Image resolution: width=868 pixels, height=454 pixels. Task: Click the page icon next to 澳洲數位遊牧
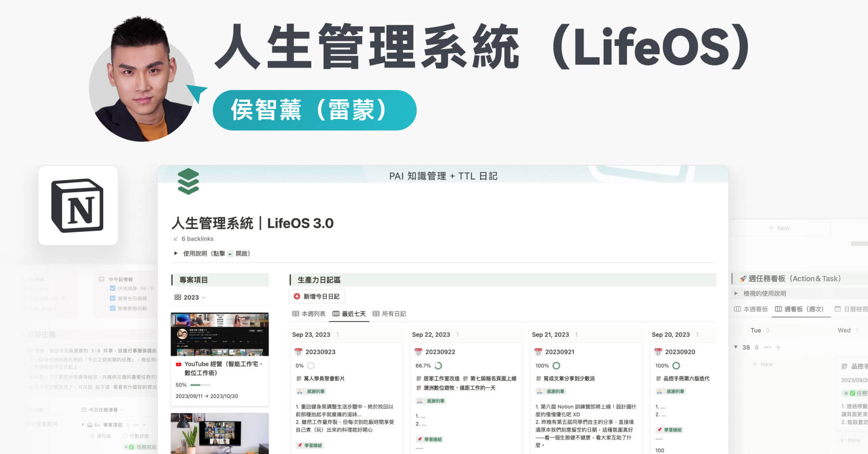click(419, 388)
